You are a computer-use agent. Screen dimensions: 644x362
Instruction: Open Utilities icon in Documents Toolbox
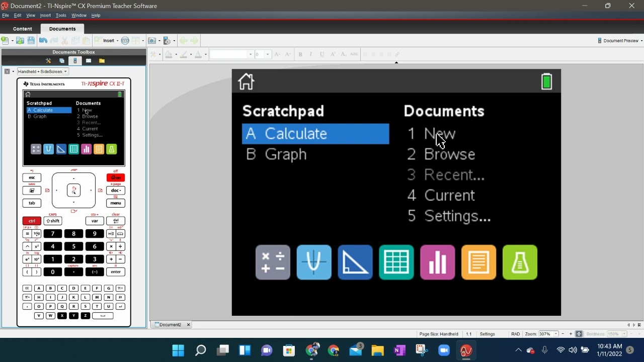pyautogui.click(x=89, y=61)
